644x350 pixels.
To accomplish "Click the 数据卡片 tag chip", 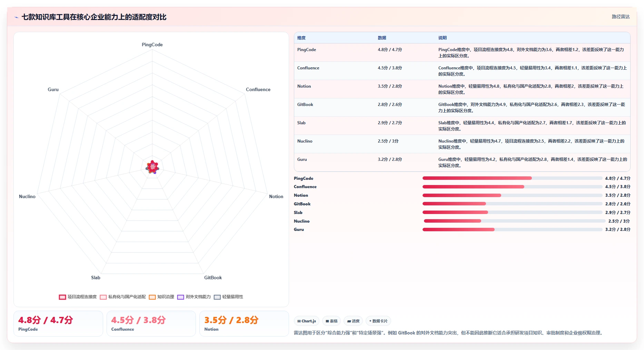I will pos(378,321).
